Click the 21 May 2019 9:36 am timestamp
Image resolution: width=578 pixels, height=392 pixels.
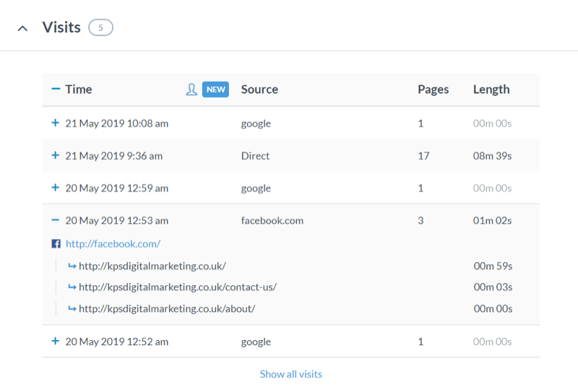point(114,156)
